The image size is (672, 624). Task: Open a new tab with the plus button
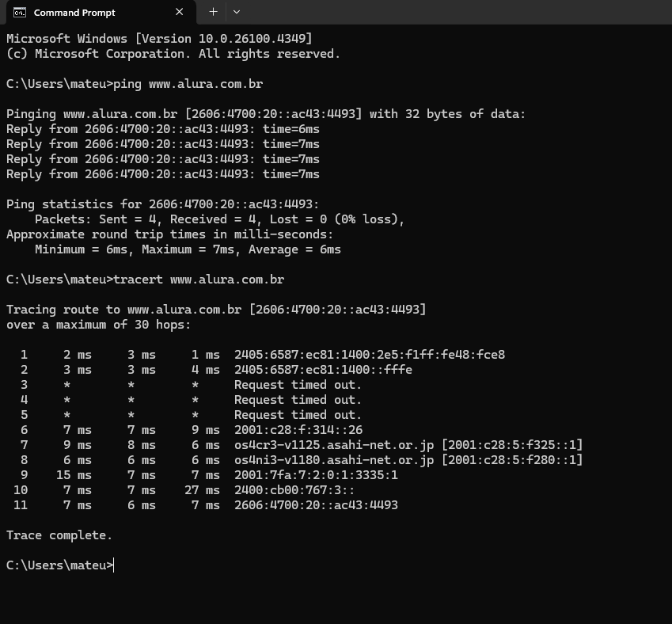(213, 12)
